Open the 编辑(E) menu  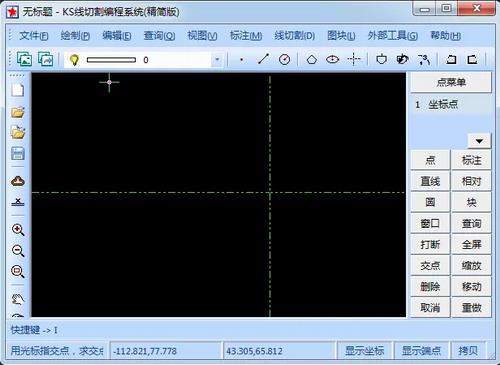pyautogui.click(x=117, y=35)
